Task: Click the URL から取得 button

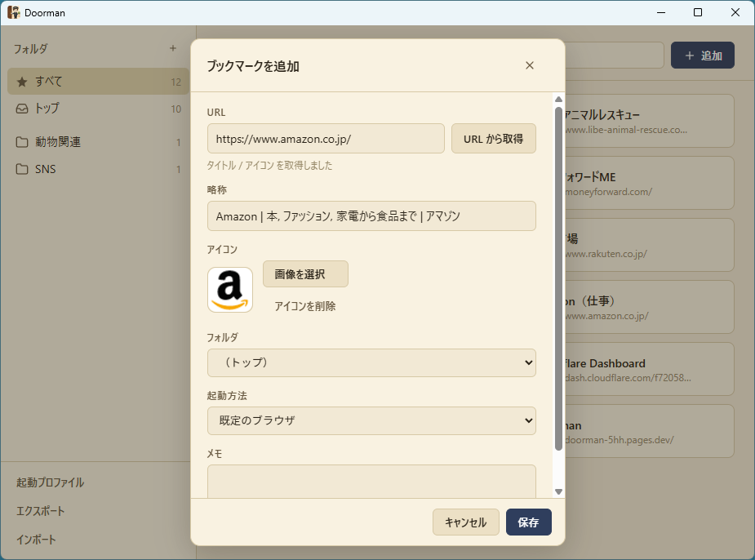Action: coord(493,138)
